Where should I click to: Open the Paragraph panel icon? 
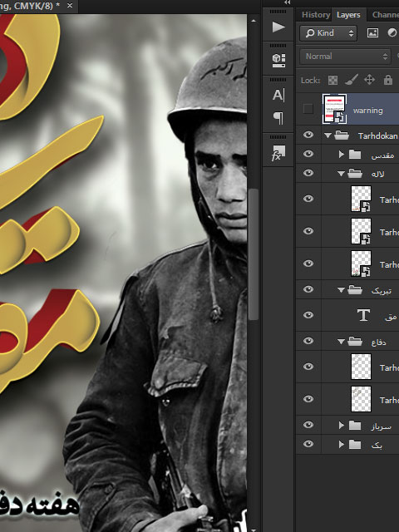pyautogui.click(x=278, y=118)
